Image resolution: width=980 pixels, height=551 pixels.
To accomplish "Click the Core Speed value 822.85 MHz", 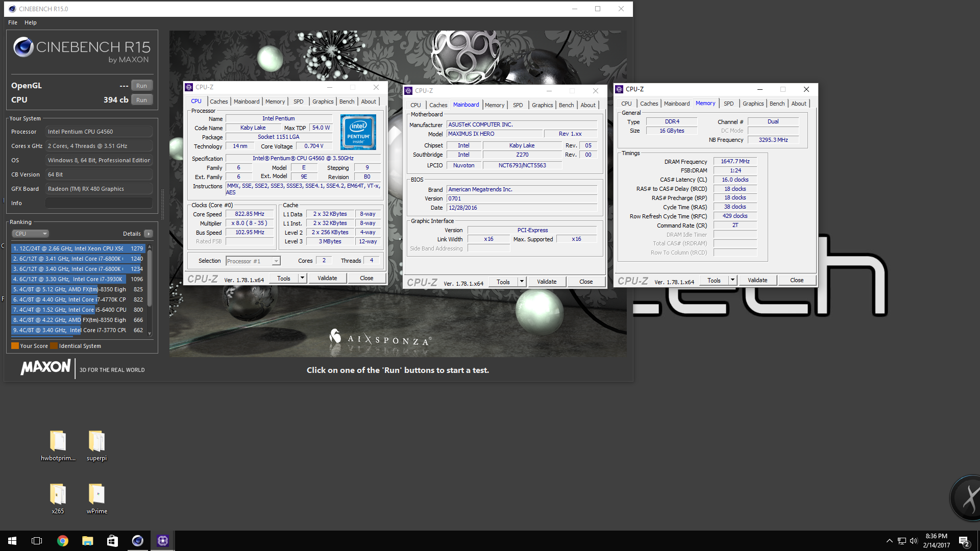I will pos(250,214).
